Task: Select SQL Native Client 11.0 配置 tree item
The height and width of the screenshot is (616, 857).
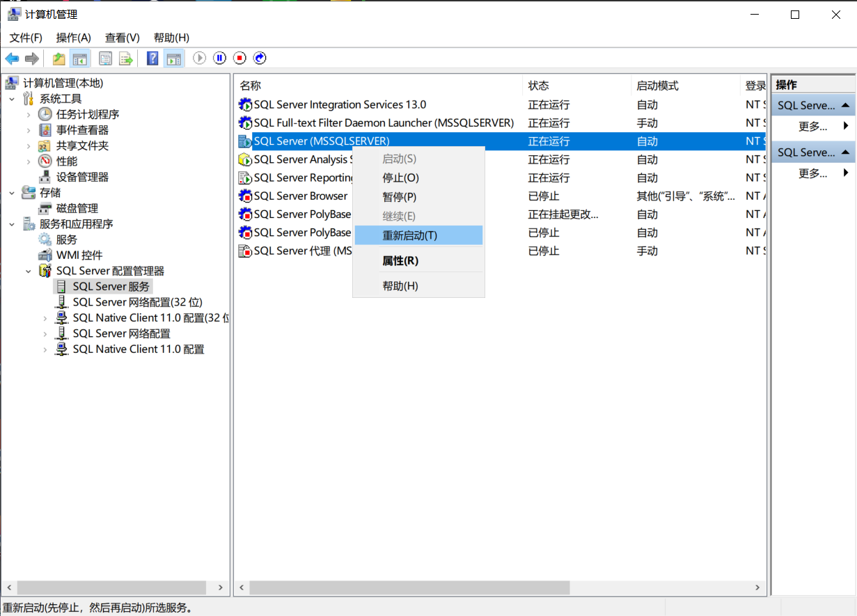Action: 139,349
